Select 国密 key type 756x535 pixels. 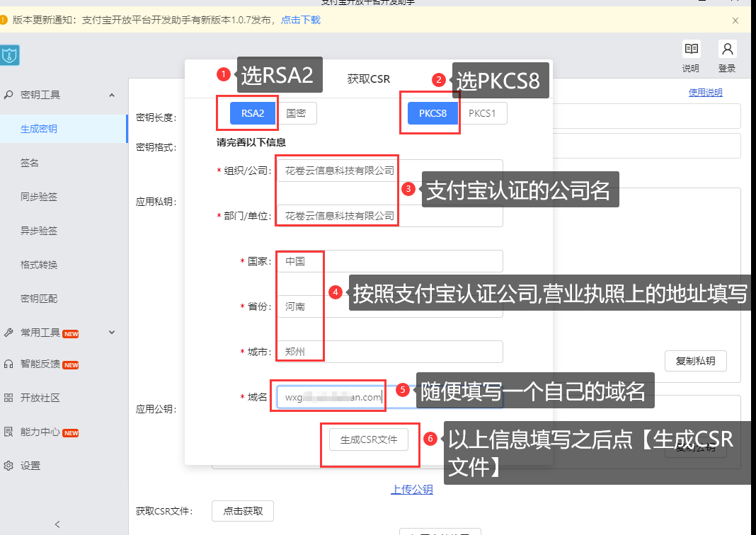click(x=296, y=113)
